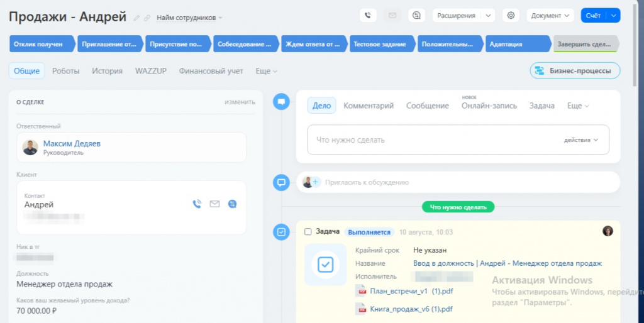
Task: Open the Документ dropdown
Action: [x=550, y=16]
